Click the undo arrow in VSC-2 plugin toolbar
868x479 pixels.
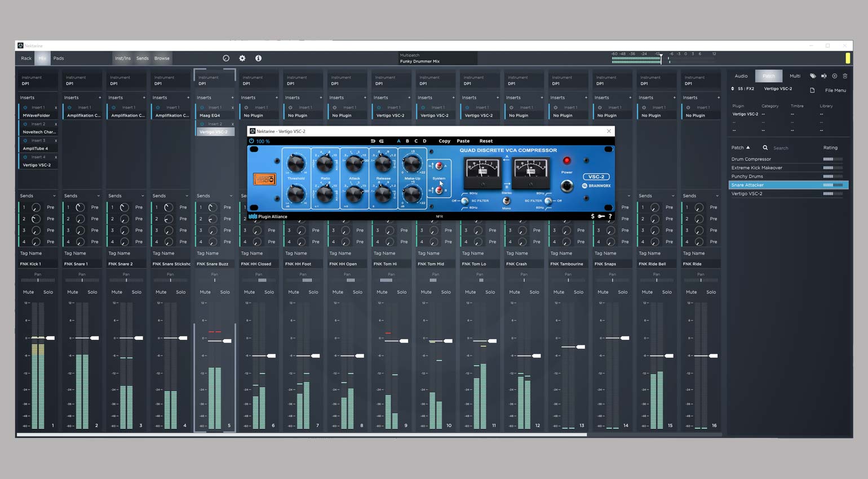[373, 141]
